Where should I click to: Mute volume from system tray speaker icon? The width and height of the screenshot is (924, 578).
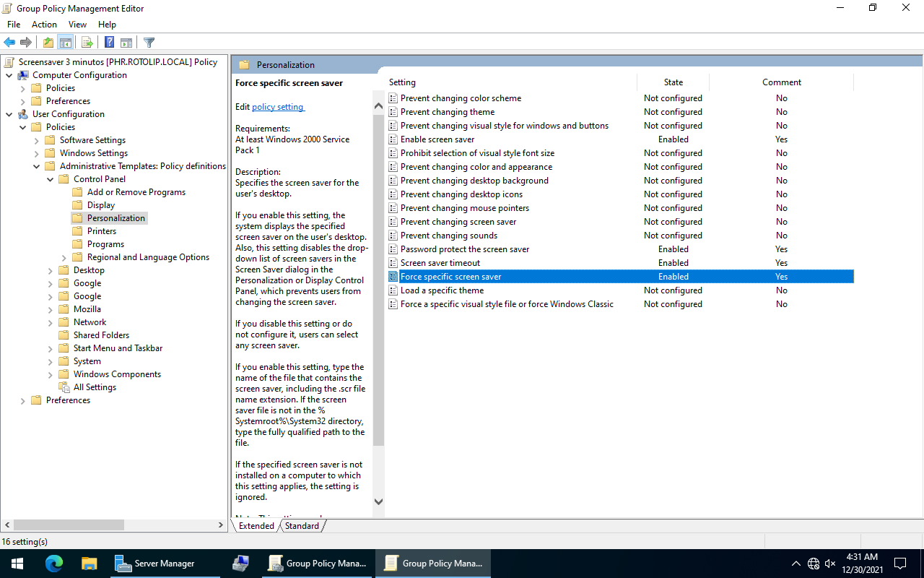click(830, 564)
